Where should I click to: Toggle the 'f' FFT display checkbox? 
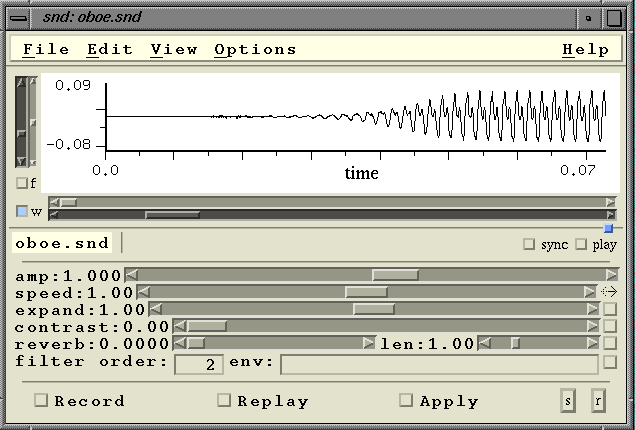22,183
